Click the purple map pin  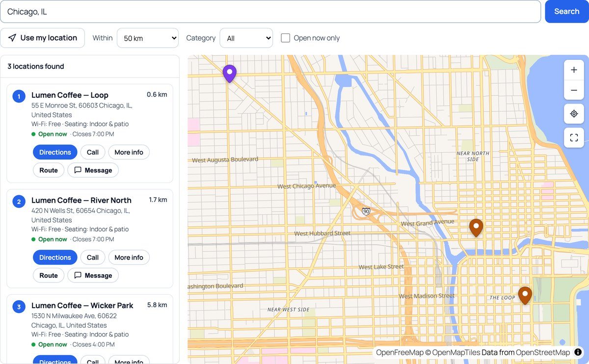[229, 74]
